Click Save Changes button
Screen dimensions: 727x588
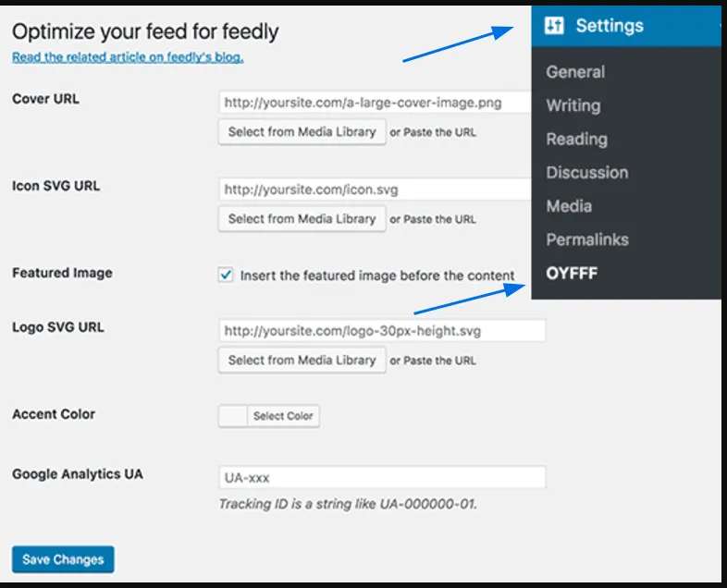[63, 559]
